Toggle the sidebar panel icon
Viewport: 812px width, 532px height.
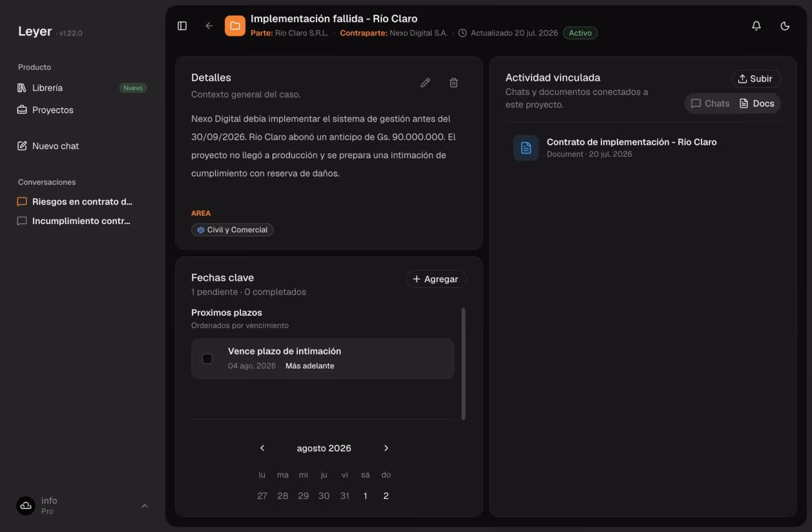(x=182, y=26)
